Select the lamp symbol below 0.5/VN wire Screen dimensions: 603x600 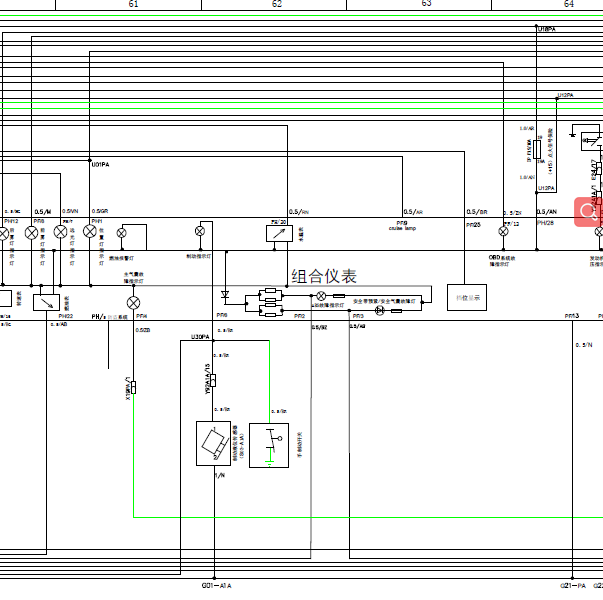coord(60,232)
